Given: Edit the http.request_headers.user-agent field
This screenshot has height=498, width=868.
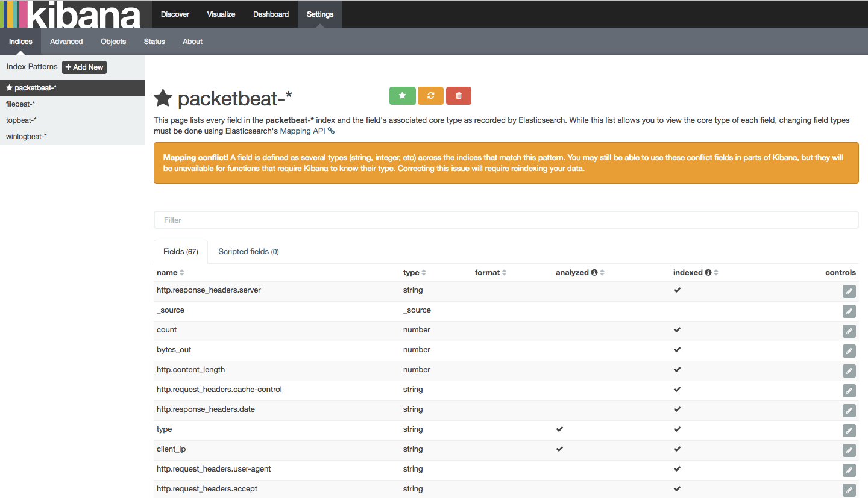Looking at the screenshot, I should (849, 470).
